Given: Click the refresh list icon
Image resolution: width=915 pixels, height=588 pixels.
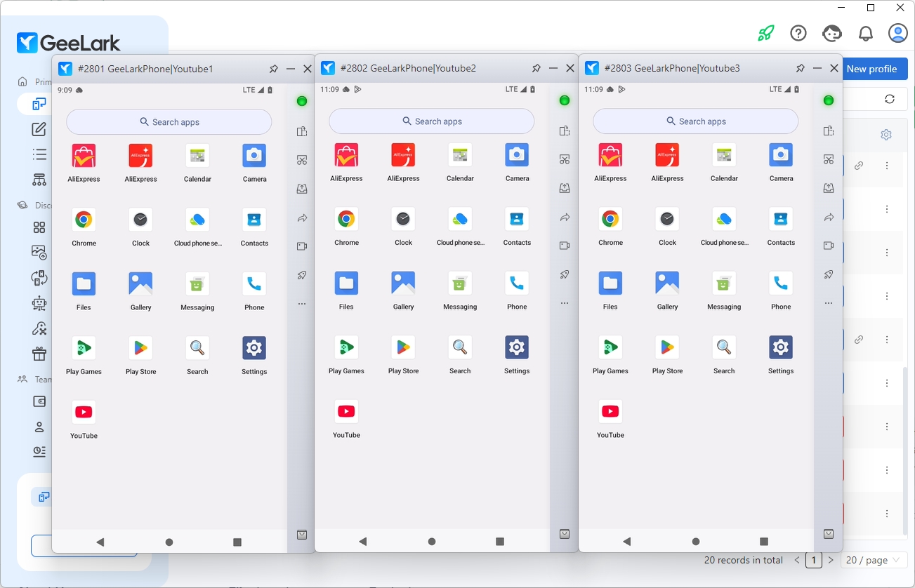Looking at the screenshot, I should pos(890,99).
